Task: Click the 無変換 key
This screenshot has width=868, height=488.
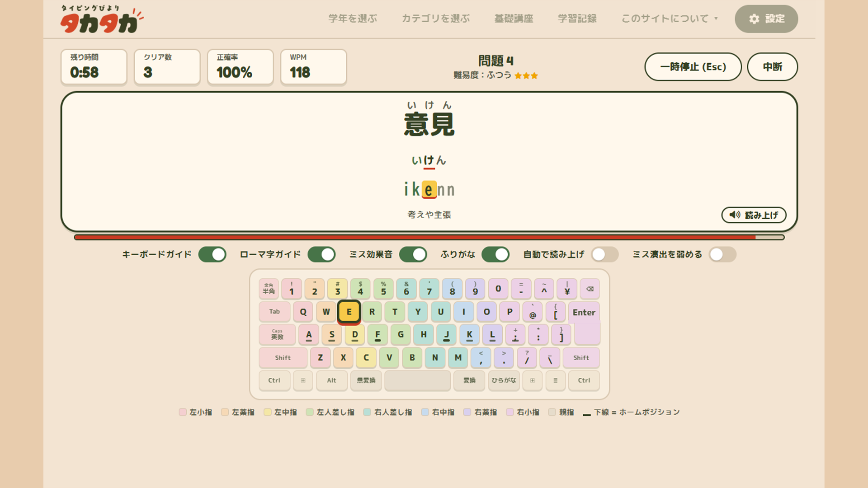Action: coord(366,380)
